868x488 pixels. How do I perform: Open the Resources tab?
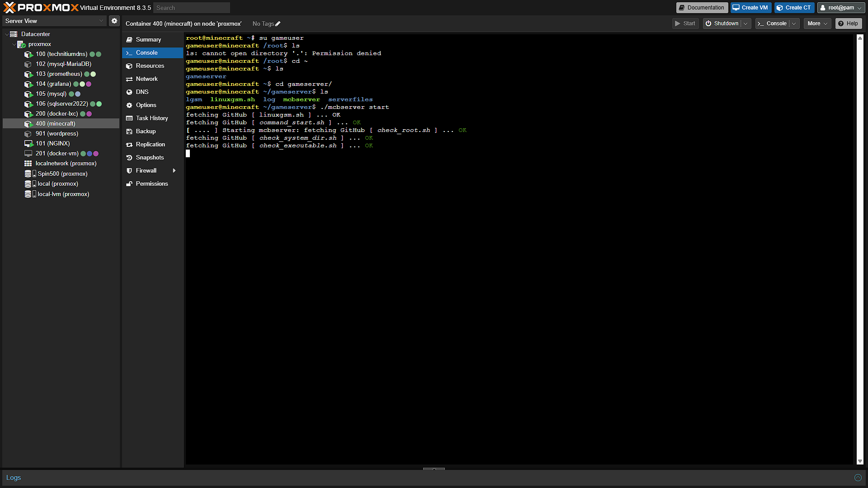tap(152, 66)
